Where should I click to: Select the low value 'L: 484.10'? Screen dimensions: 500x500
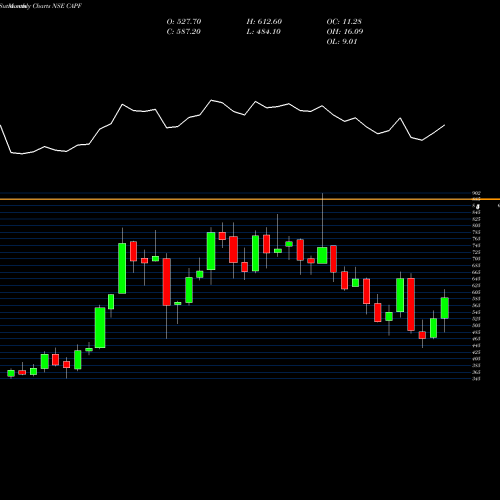coord(263,32)
